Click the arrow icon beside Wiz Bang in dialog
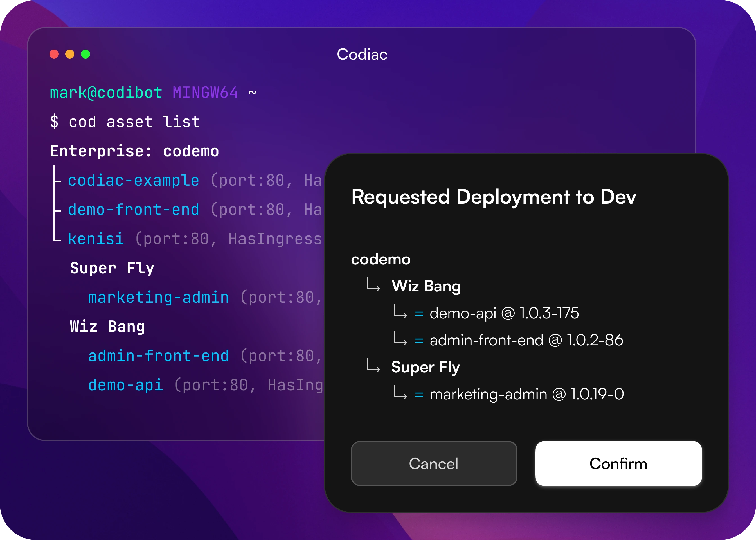The height and width of the screenshot is (540, 756). (373, 284)
